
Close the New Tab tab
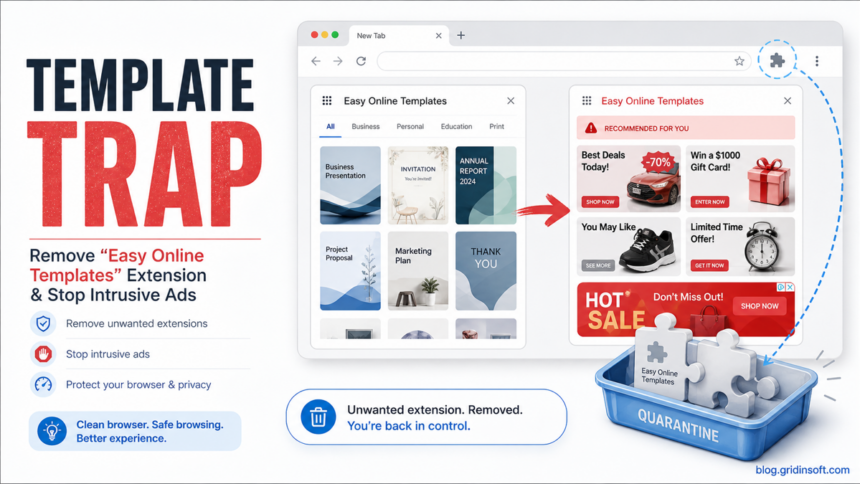(x=438, y=36)
